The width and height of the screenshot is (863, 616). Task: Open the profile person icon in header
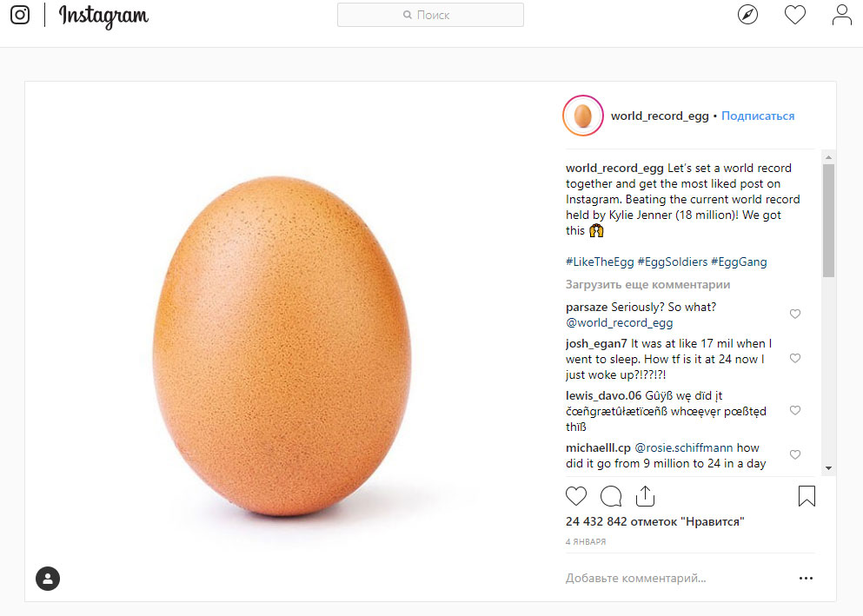point(841,15)
